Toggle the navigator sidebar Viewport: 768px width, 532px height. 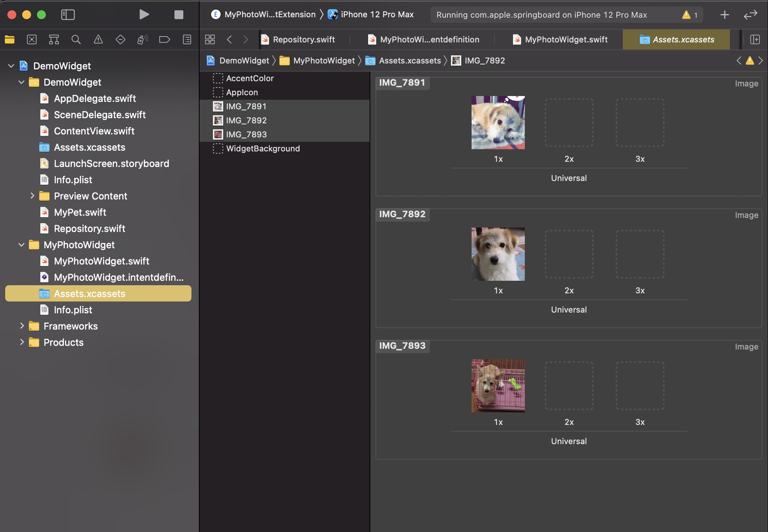coord(68,14)
